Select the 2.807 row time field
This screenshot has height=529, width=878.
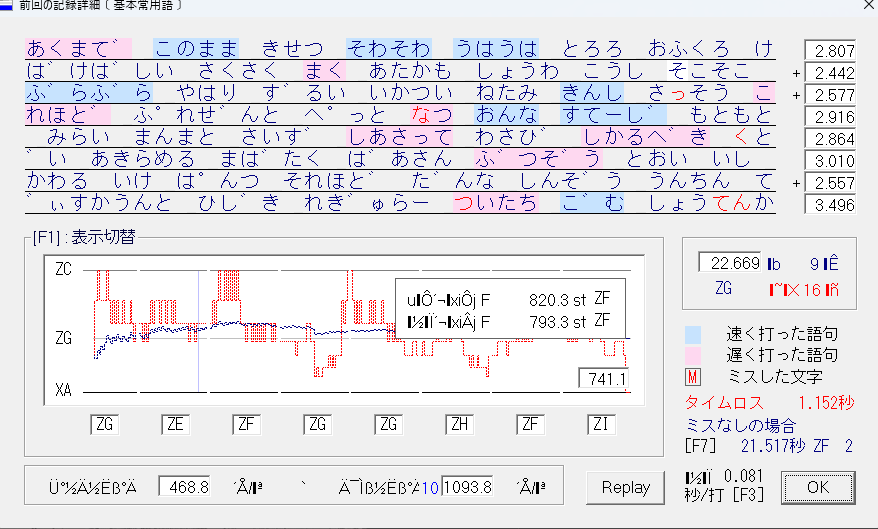coord(830,50)
